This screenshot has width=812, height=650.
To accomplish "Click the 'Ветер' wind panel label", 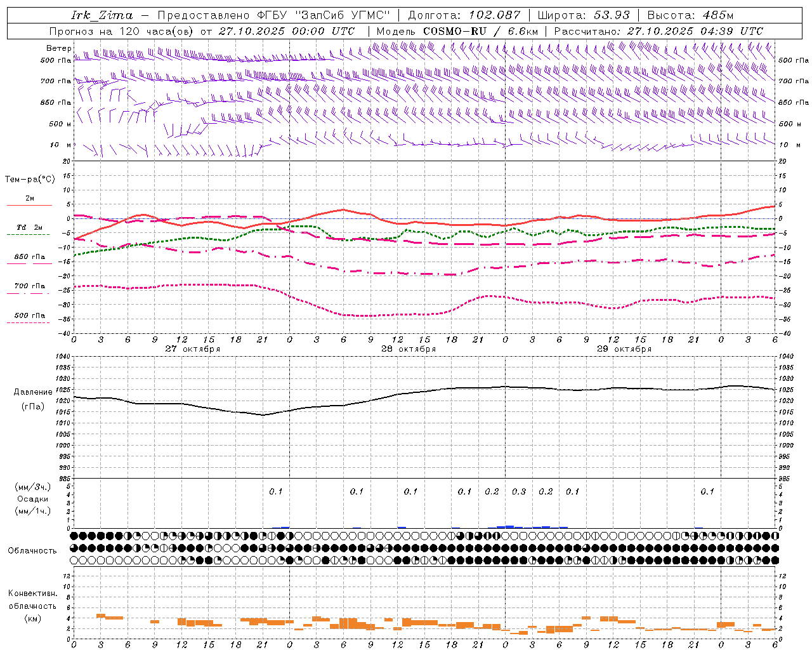I will pyautogui.click(x=58, y=48).
